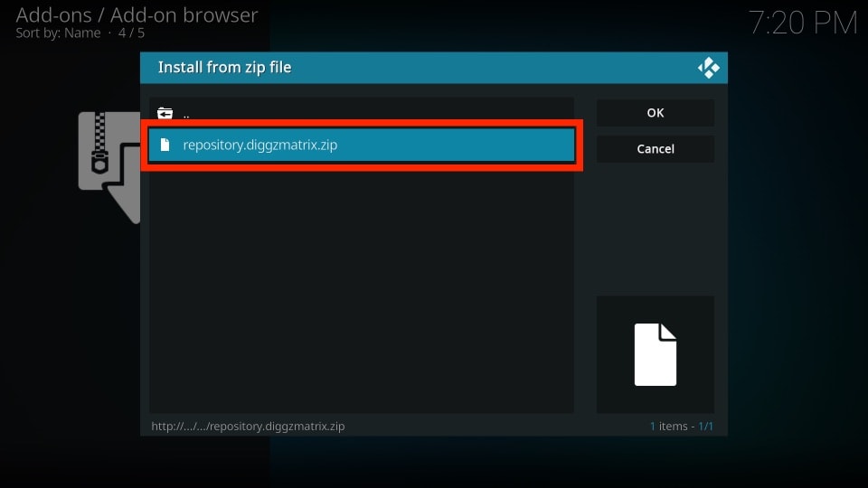The image size is (868, 488).
Task: Select repository.diggzmatrix.zip file row
Action: point(362,145)
